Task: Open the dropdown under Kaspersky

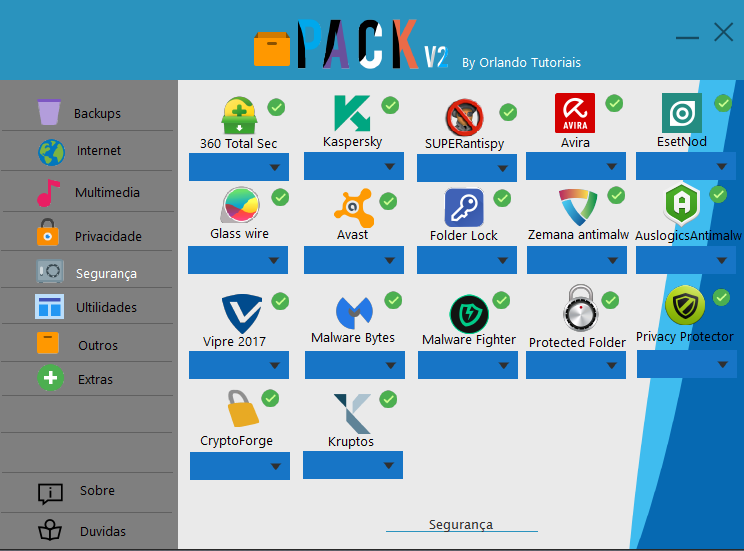Action: [353, 166]
